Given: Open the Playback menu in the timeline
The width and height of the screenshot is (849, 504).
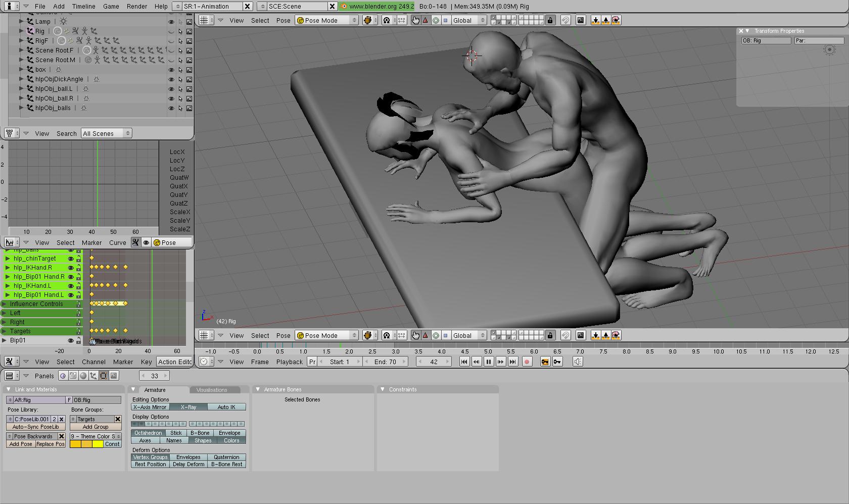Looking at the screenshot, I should click(x=289, y=362).
